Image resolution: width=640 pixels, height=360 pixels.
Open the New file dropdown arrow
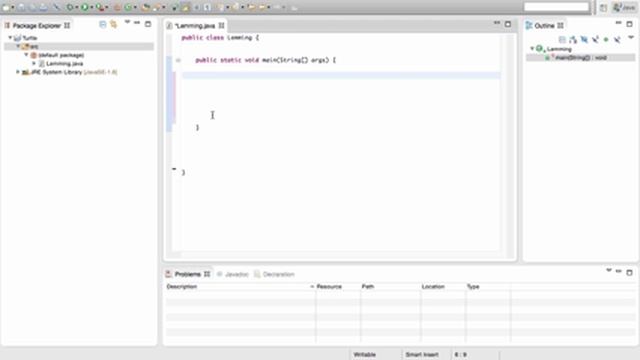tap(13, 7)
